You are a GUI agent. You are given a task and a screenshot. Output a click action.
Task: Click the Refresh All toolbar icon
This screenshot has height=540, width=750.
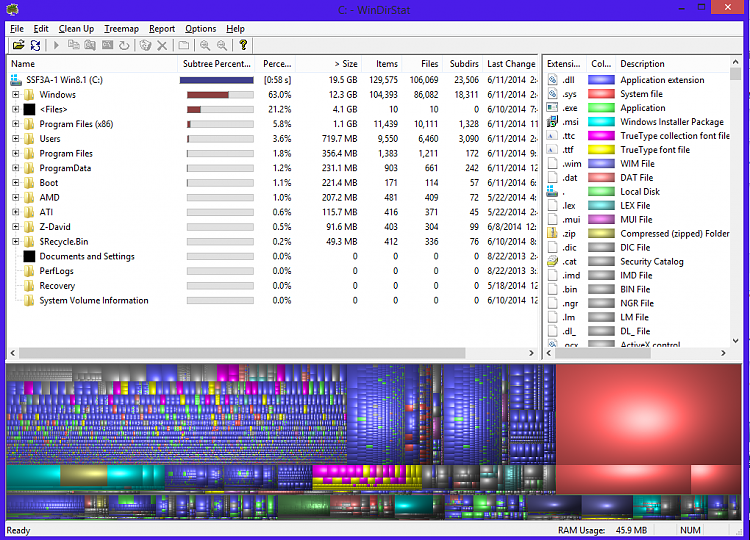pyautogui.click(x=35, y=45)
